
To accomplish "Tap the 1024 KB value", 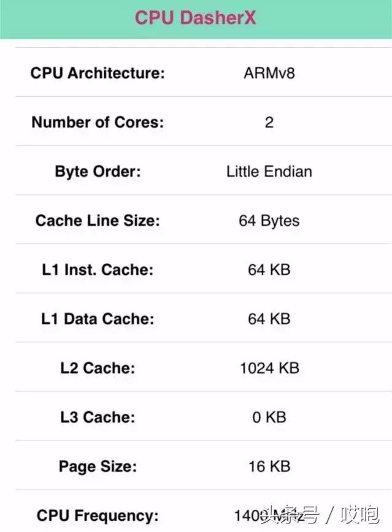I will [269, 368].
